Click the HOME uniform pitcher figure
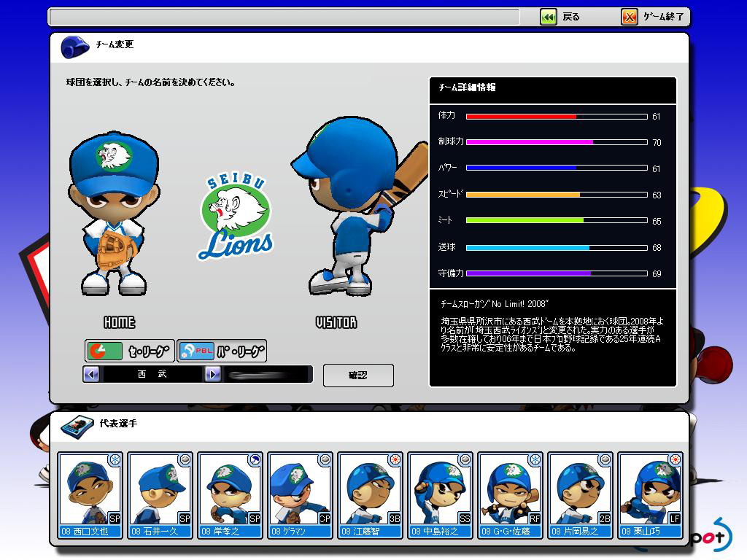Image resolution: width=747 pixels, height=560 pixels. pos(113,214)
